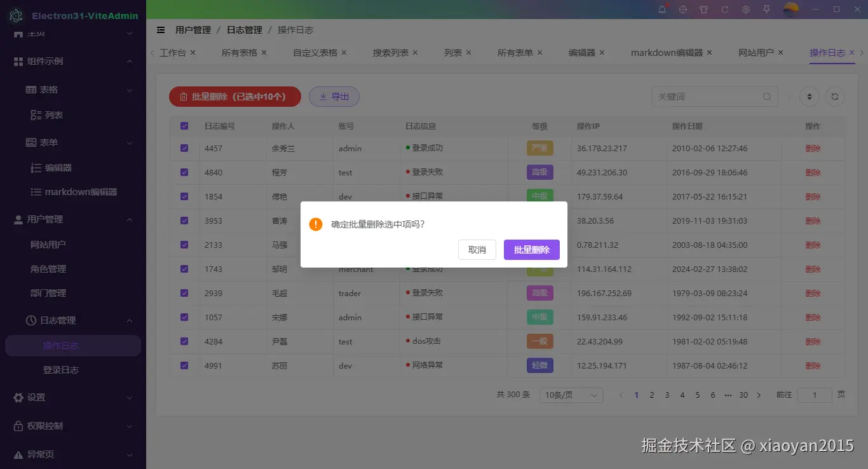
Task: Go to page 30 in pagination
Action: click(x=743, y=395)
